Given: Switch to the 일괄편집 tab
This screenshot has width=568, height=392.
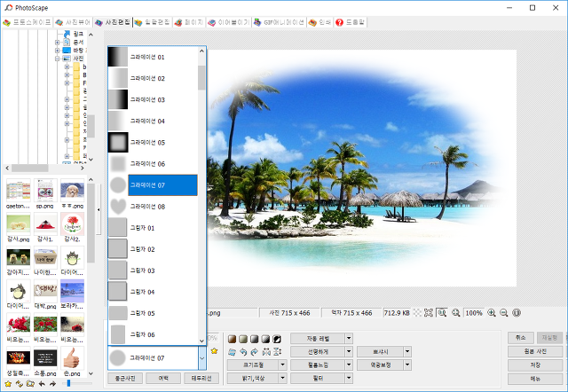Looking at the screenshot, I should coord(152,22).
